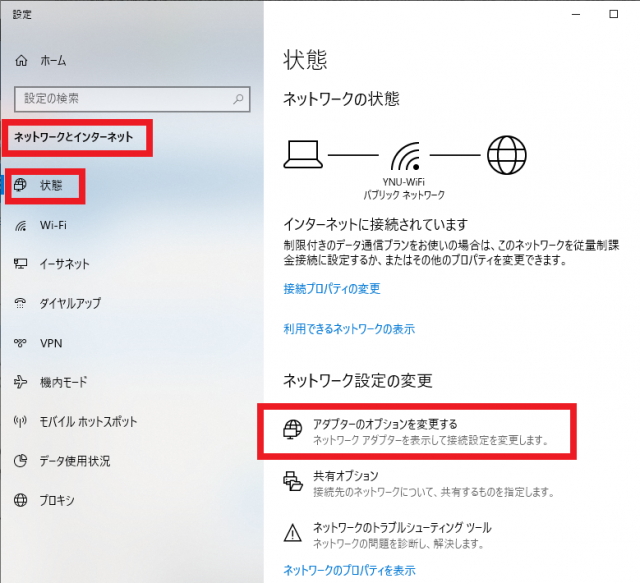
Task: Click inside 設定の検索 search field
Action: click(132, 99)
